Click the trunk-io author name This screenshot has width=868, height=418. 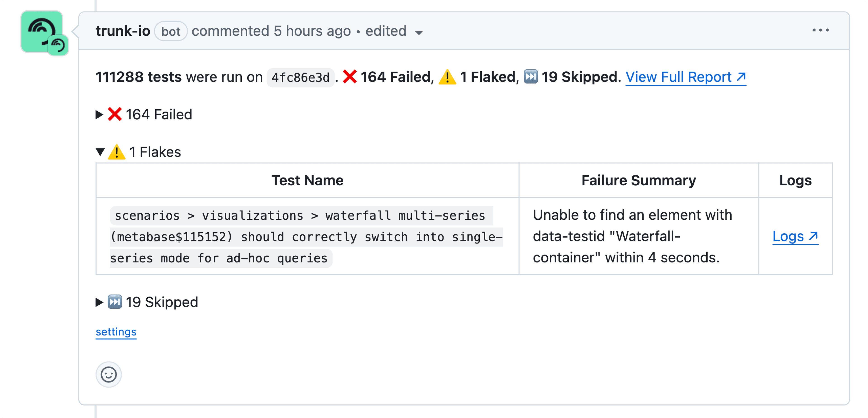pyautogui.click(x=123, y=31)
